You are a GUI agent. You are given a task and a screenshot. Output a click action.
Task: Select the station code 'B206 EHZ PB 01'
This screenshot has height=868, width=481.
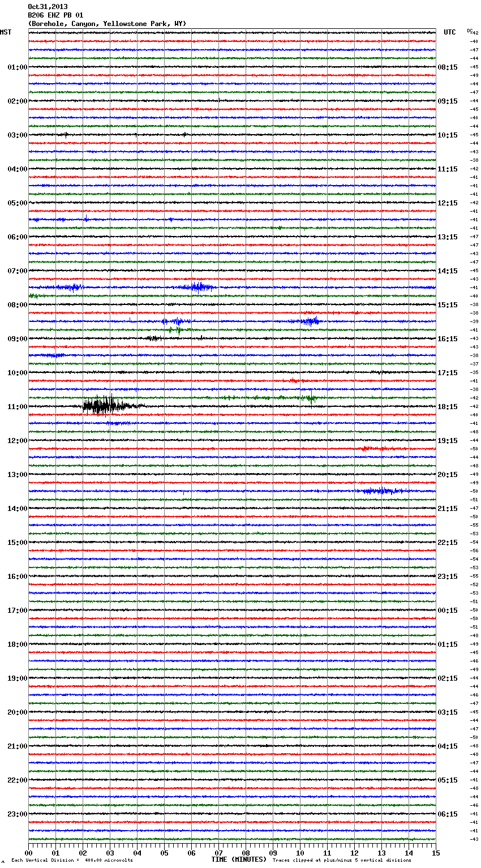(x=55, y=15)
